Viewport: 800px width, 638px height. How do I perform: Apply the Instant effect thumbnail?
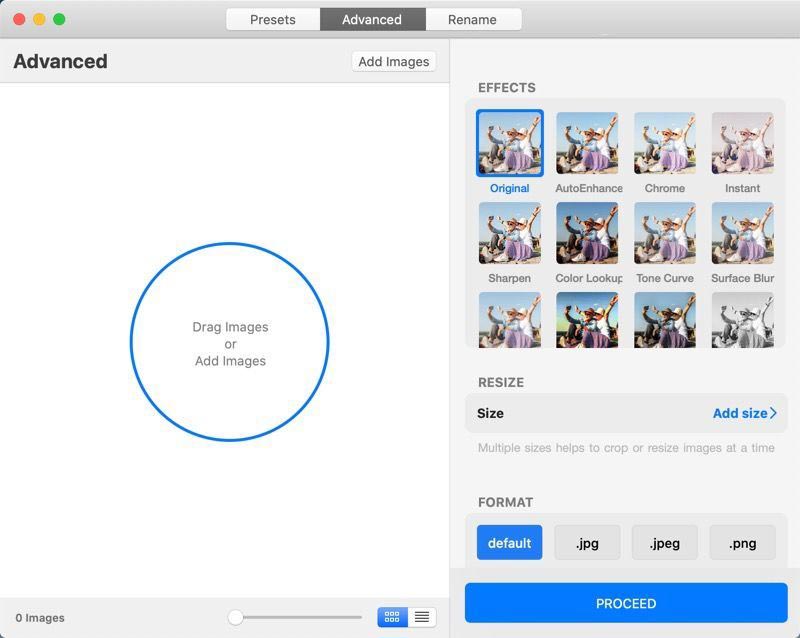[742, 143]
